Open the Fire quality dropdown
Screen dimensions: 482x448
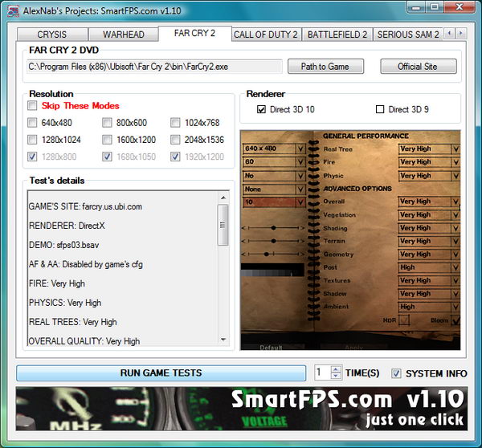(429, 162)
